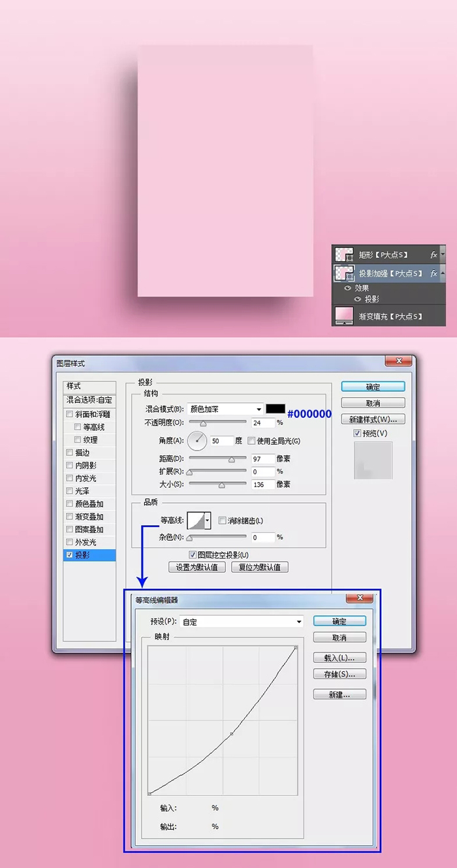Image resolution: width=457 pixels, height=868 pixels.
Task: Click the 存储(S)... button
Action: tap(339, 673)
